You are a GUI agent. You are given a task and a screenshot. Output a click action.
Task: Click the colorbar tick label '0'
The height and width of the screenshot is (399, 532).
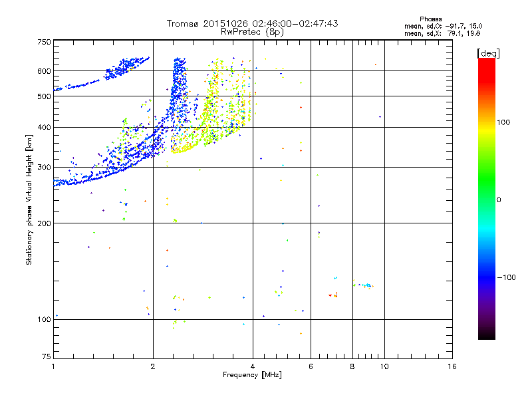499,199
